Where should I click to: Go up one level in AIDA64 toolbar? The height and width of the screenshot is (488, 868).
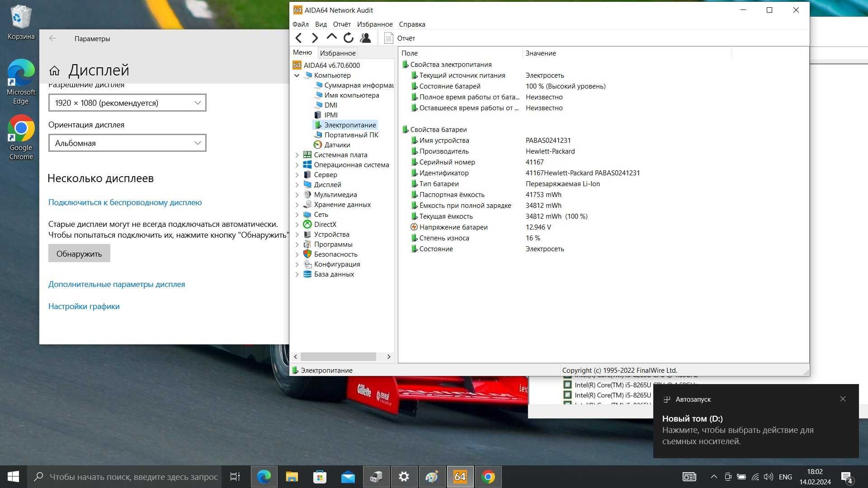coord(331,37)
